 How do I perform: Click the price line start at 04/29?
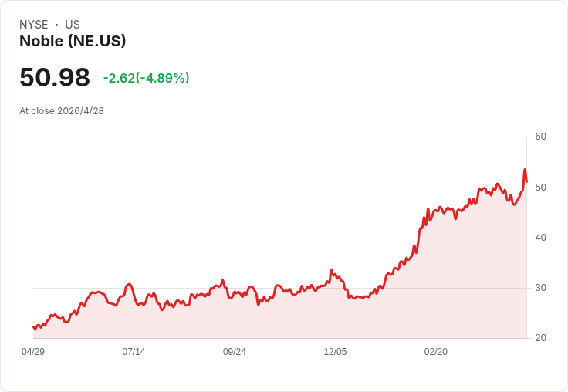[x=34, y=326]
